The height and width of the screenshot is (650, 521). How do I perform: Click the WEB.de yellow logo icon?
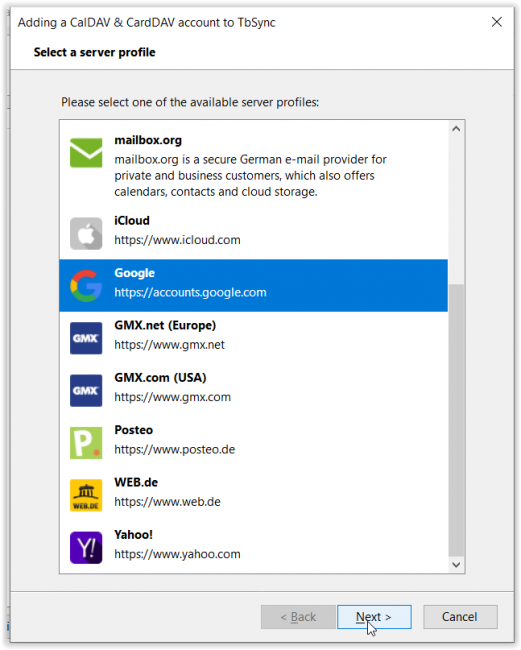click(x=86, y=495)
